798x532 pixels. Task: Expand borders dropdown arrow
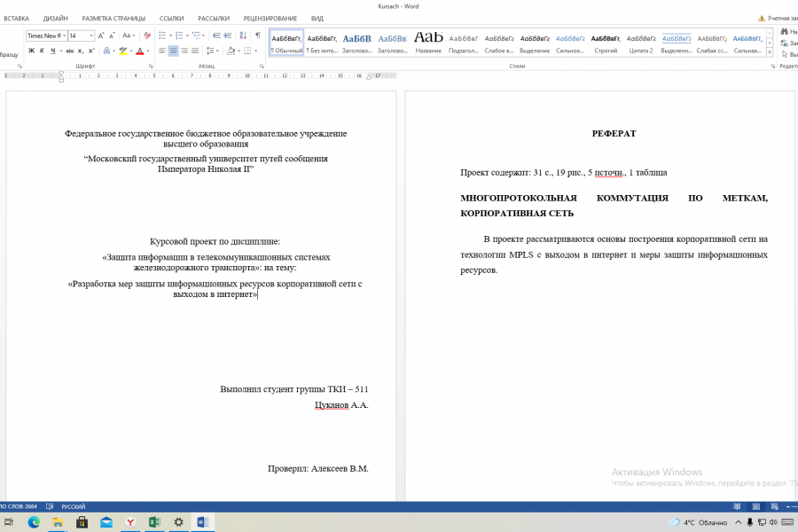255,51
